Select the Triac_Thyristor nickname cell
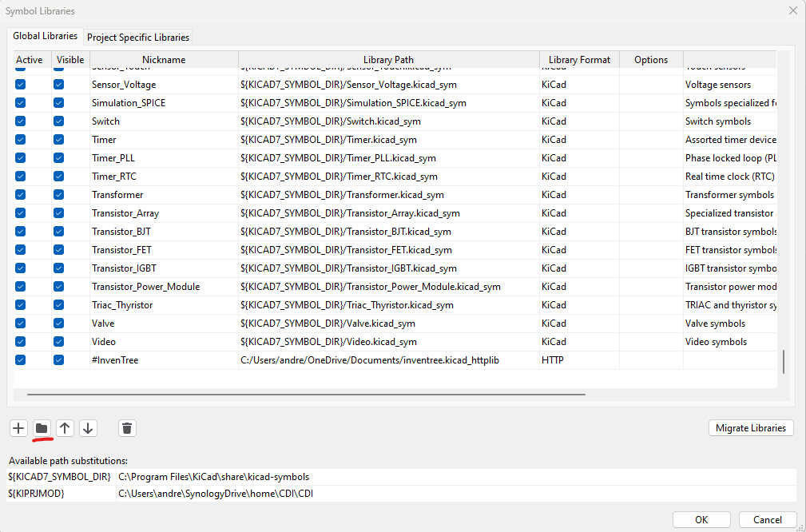The image size is (806, 532). pos(164,305)
